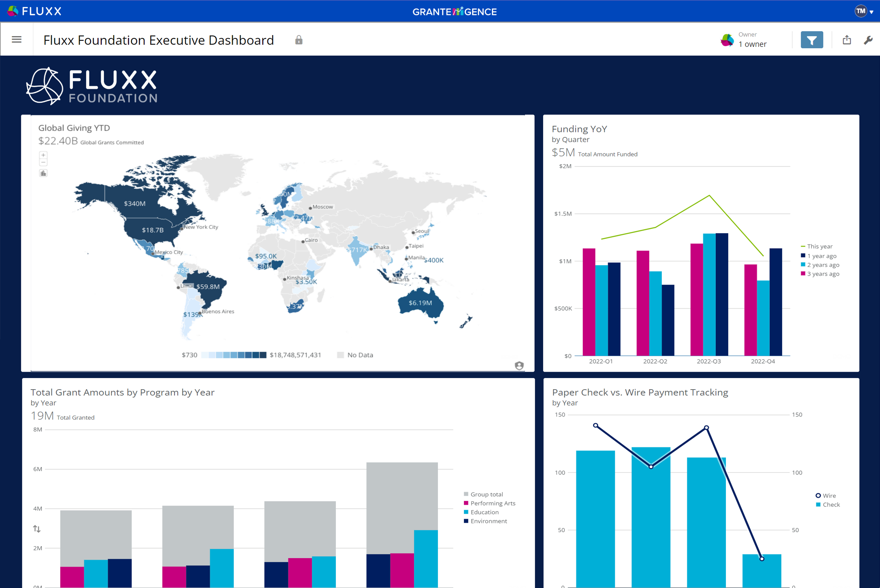The image size is (880, 588).
Task: Click the person icon in the map corner
Action: tap(520, 365)
